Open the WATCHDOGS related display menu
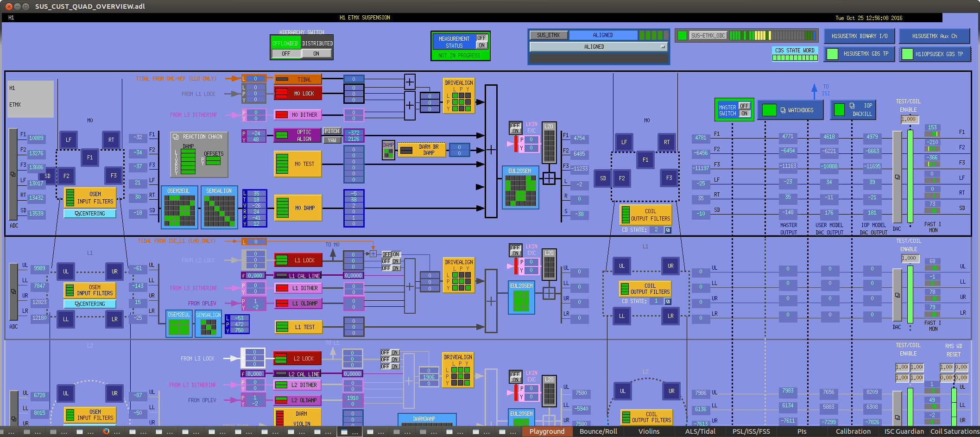The image size is (980, 437). click(x=790, y=110)
